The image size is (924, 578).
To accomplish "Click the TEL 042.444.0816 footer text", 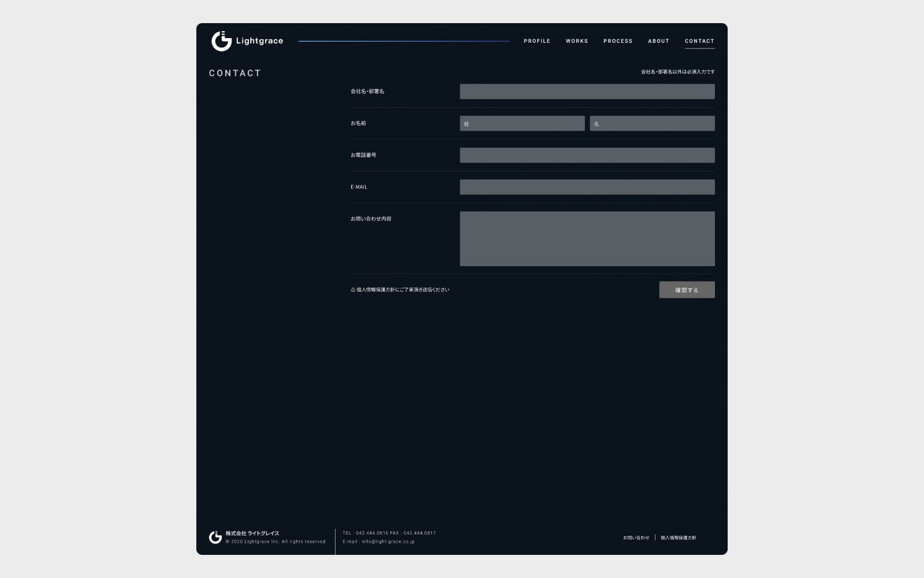I will 366,533.
